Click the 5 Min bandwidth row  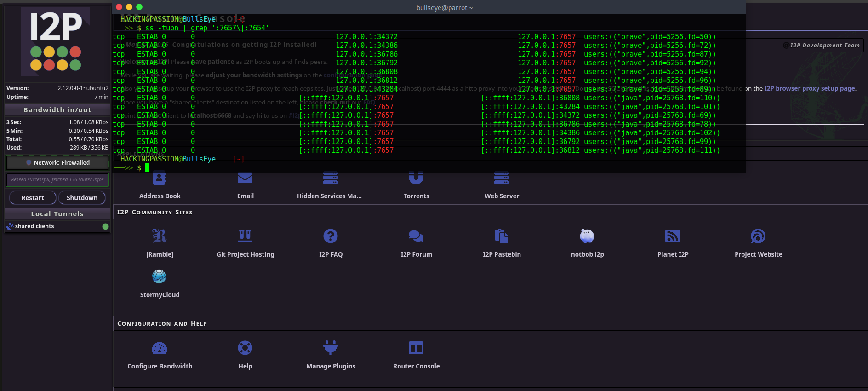57,131
